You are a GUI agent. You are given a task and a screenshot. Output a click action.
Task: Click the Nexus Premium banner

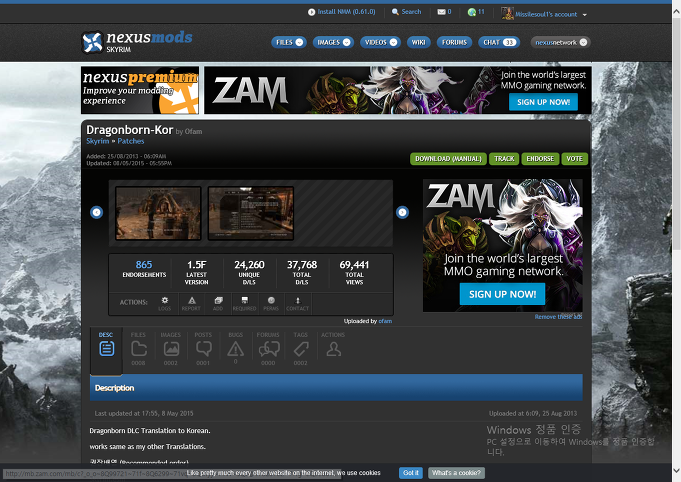[140, 90]
